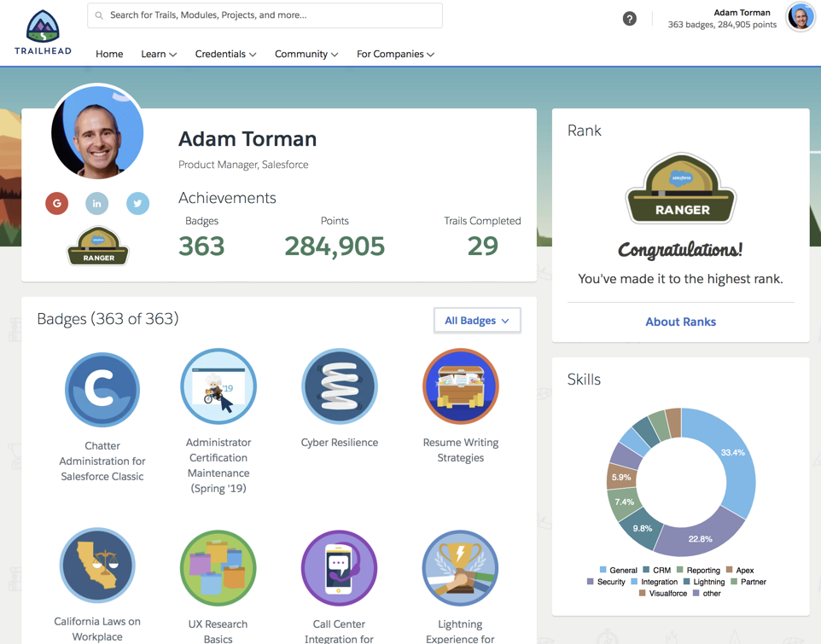Open Adam Torman's LinkedIn profile
Viewport: 821px width, 644px height.
[96, 203]
